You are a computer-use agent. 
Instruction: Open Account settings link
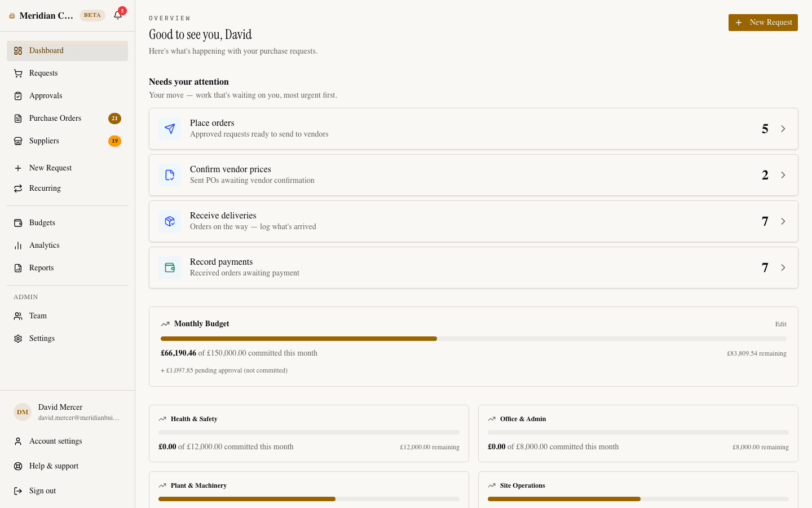point(67,441)
